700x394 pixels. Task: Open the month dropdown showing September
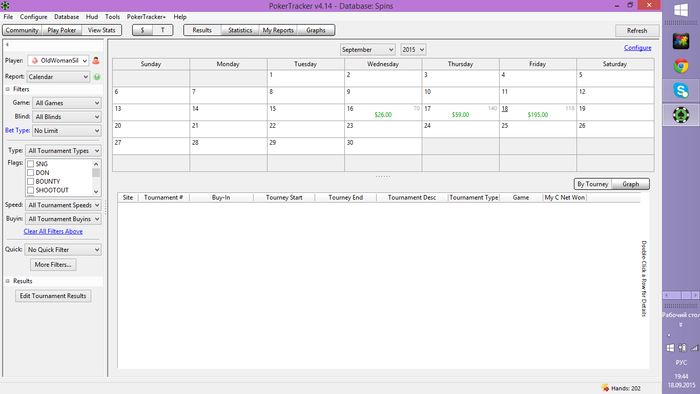click(367, 50)
